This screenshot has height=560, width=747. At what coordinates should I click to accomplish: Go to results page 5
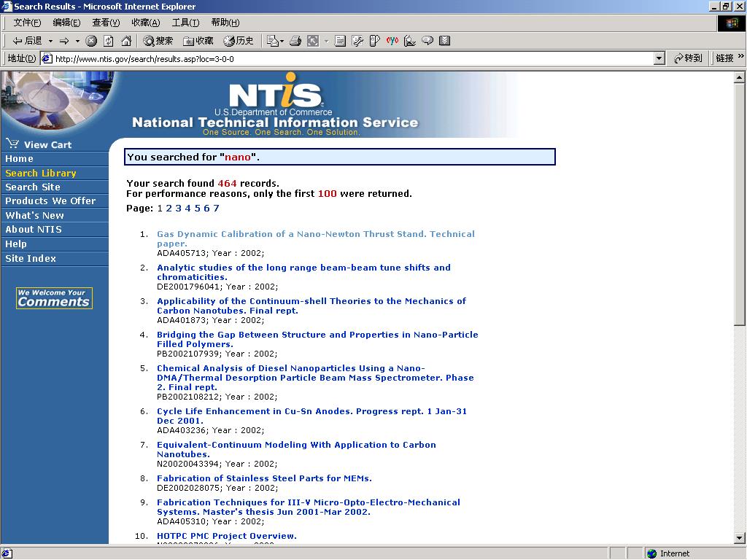click(x=197, y=208)
